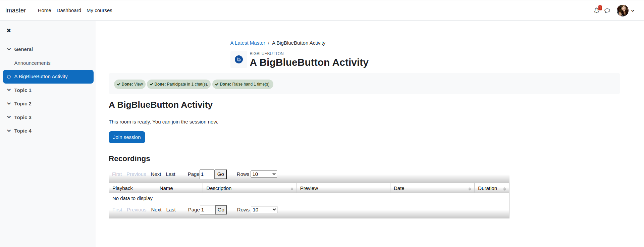Expand the Topic 4 chevron
The height and width of the screenshot is (247, 644).
coord(9,131)
